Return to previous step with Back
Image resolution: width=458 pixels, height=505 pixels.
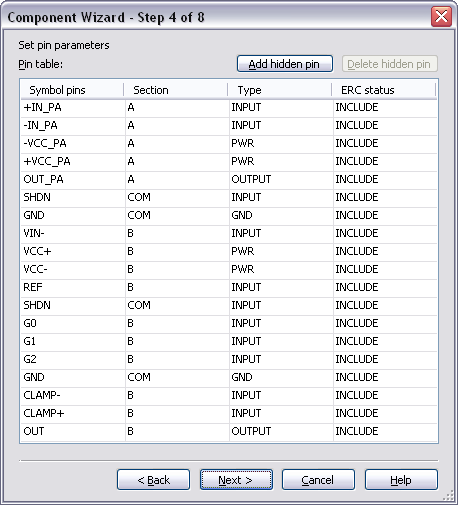click(x=153, y=480)
